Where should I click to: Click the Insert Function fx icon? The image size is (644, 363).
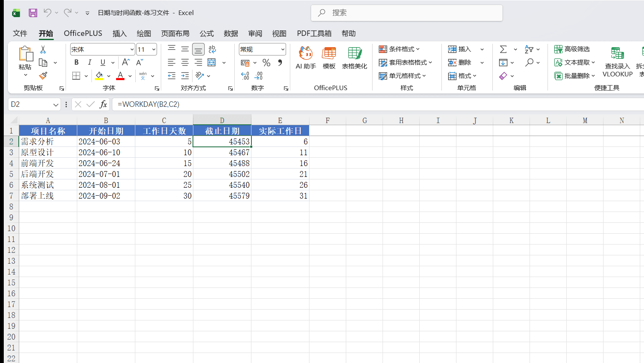coord(103,104)
